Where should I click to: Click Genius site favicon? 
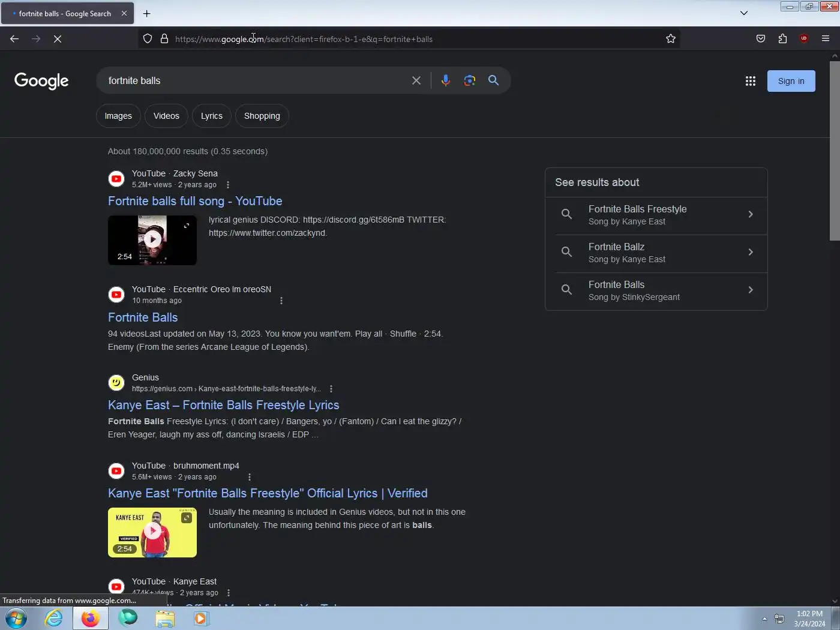point(116,383)
